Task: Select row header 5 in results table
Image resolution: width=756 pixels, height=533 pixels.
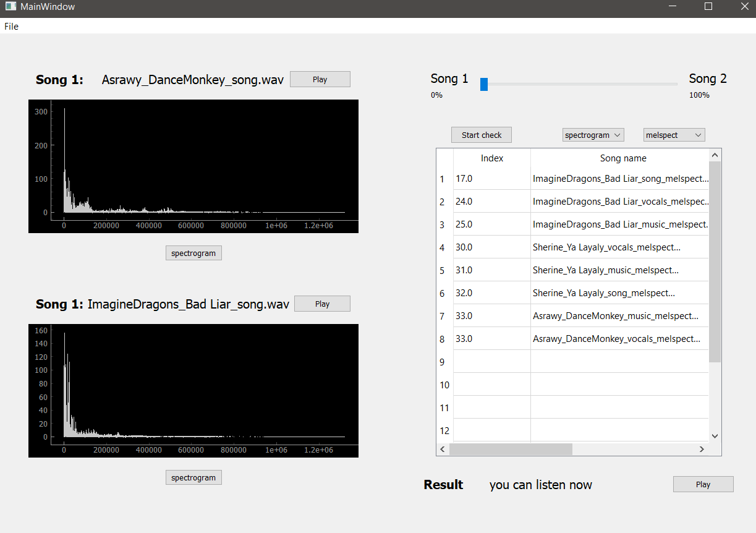Action: [444, 270]
